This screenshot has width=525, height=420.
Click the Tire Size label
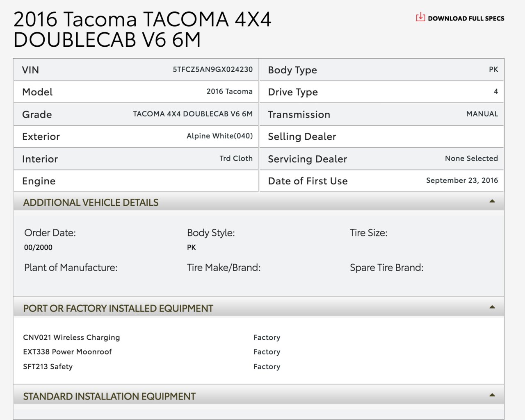tap(368, 233)
